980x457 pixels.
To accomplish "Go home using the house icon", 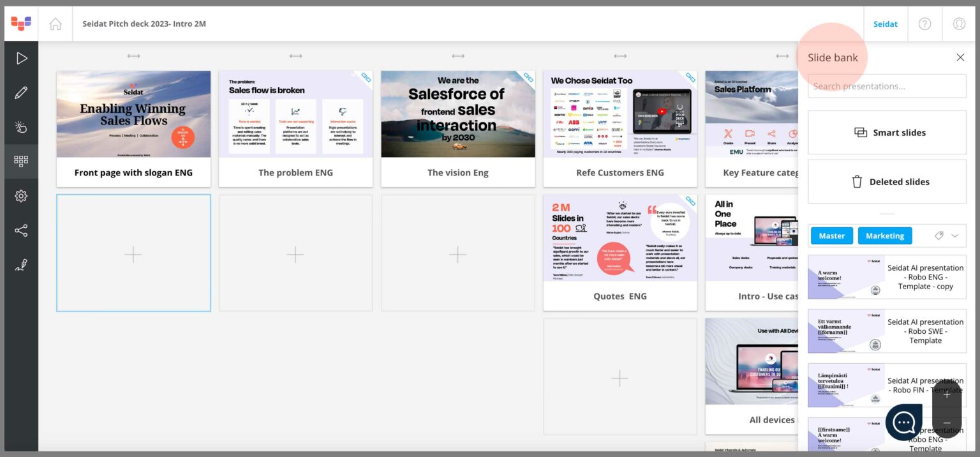I will (x=56, y=24).
